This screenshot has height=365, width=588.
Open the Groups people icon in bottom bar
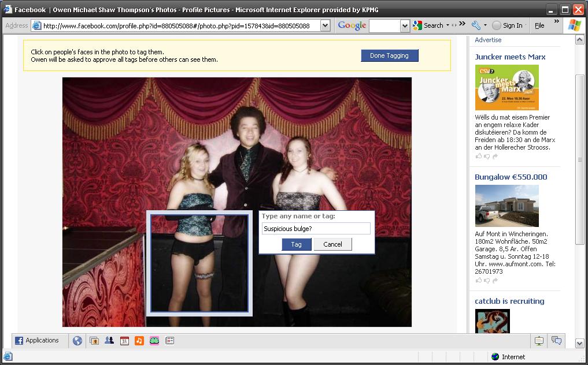point(109,341)
